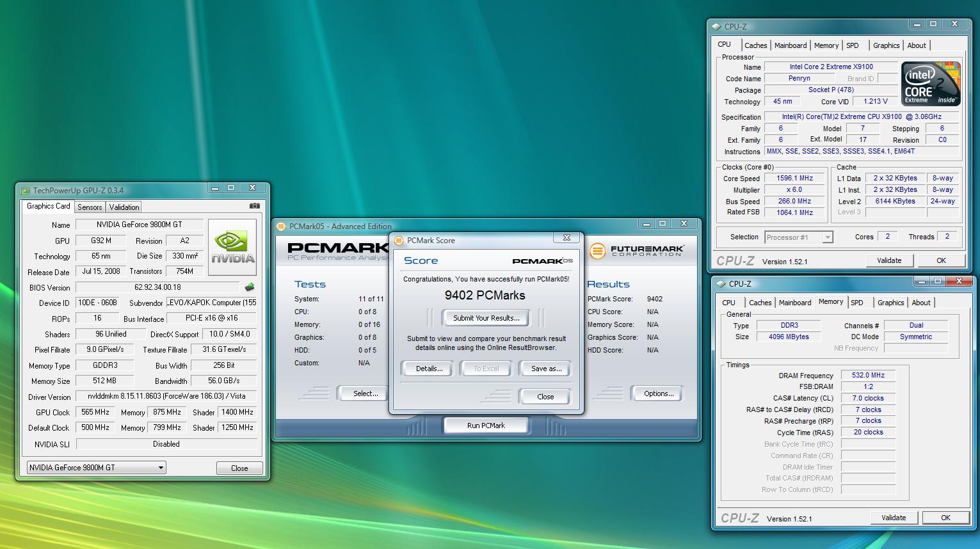
Task: Click the Driver Version field in GPU-Z
Action: click(166, 396)
